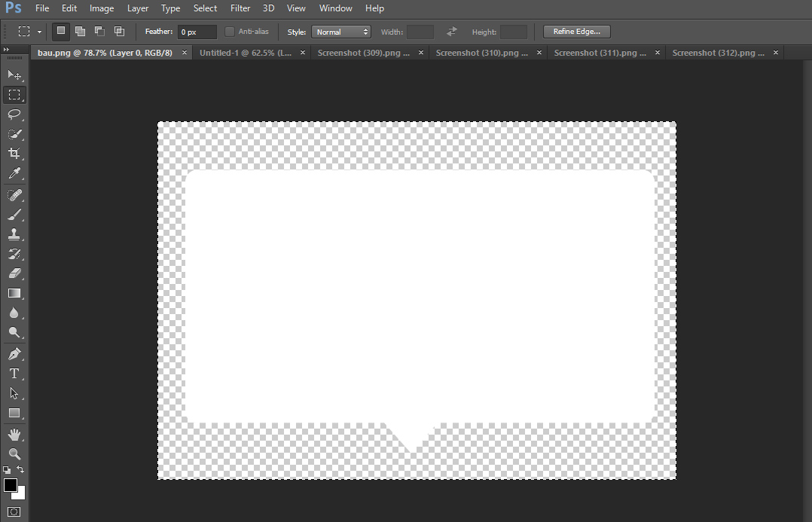
Task: Choose Intersect with selection mode
Action: tap(119, 31)
